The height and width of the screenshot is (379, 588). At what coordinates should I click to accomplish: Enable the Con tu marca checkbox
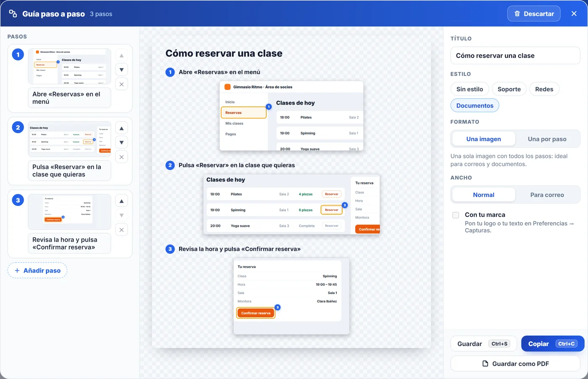click(456, 215)
